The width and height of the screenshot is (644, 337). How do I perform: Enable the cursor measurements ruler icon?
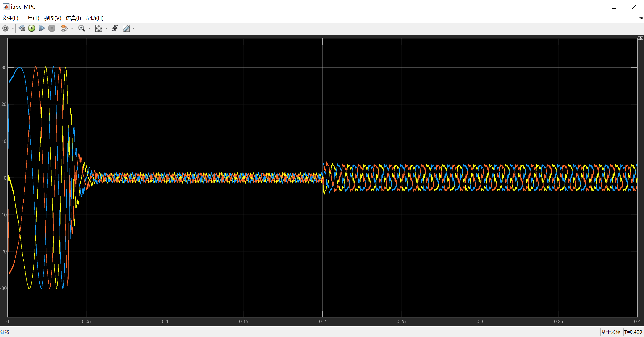point(126,28)
